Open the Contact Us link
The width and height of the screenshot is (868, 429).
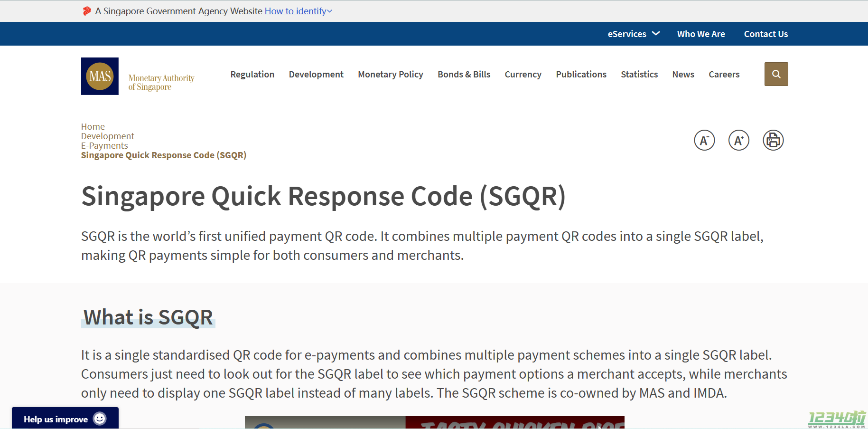(x=766, y=34)
